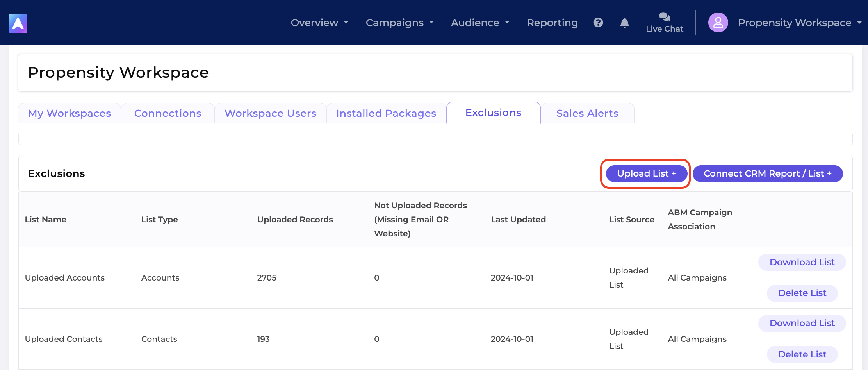Click the List Type column header
The width and height of the screenshot is (868, 370).
[159, 220]
